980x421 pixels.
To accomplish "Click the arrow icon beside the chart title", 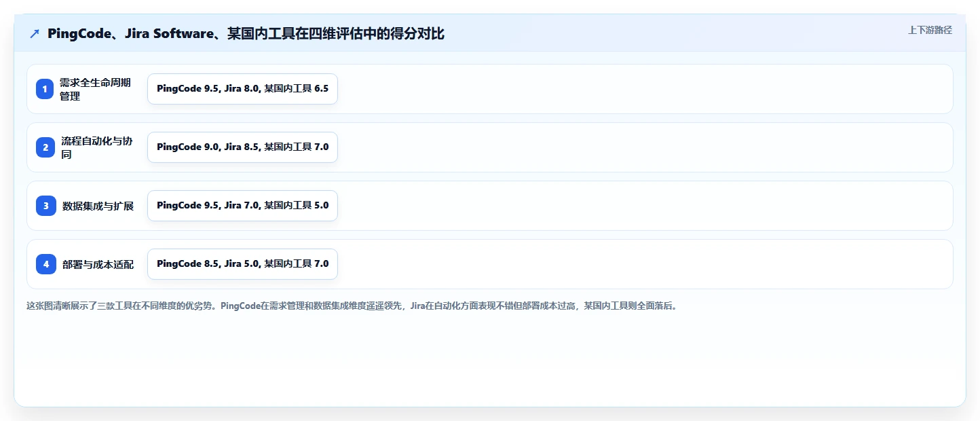I will (35, 34).
